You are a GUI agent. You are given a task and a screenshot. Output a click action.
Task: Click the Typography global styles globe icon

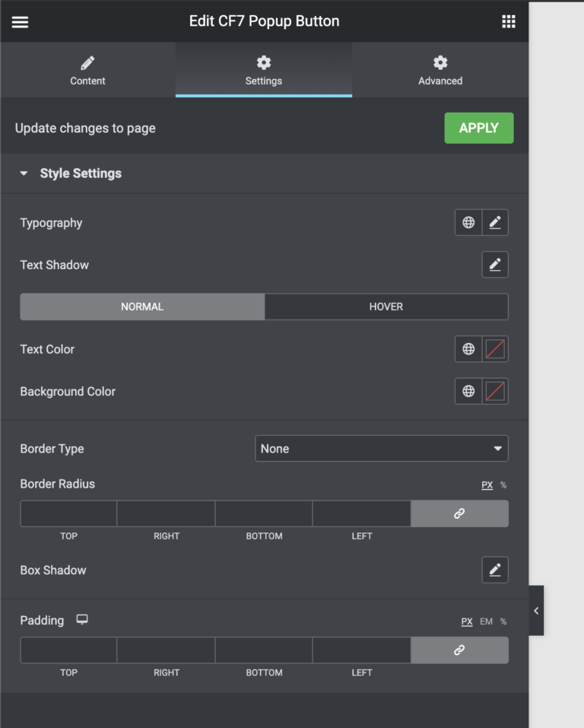(468, 222)
